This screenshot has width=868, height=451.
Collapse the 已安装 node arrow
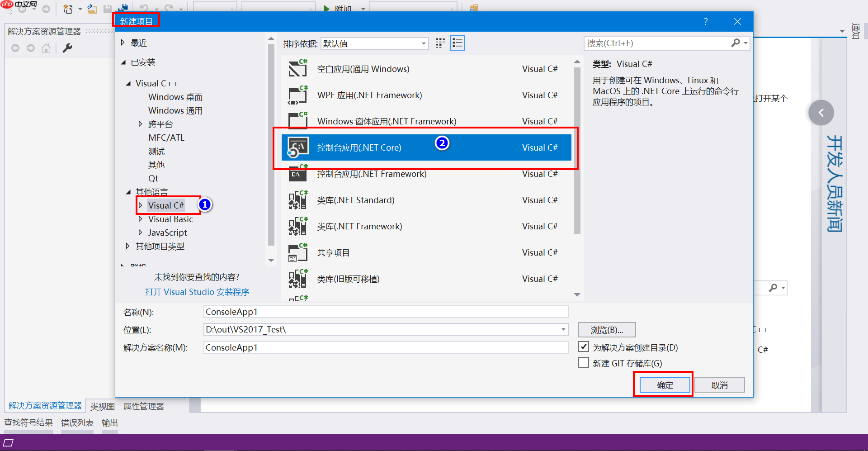click(123, 62)
